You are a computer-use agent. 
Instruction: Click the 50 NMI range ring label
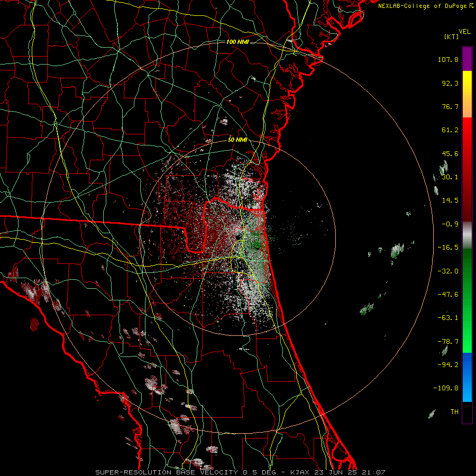pos(237,140)
